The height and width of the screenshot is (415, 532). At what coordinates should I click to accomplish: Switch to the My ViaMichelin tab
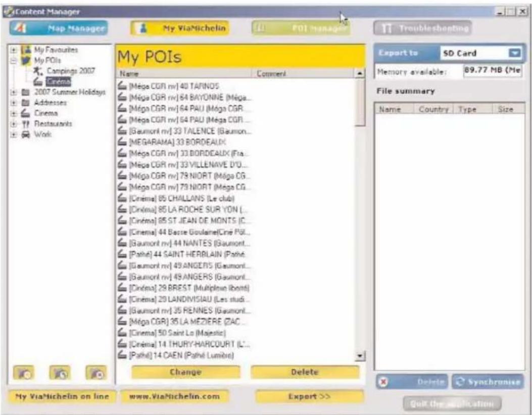click(x=180, y=28)
